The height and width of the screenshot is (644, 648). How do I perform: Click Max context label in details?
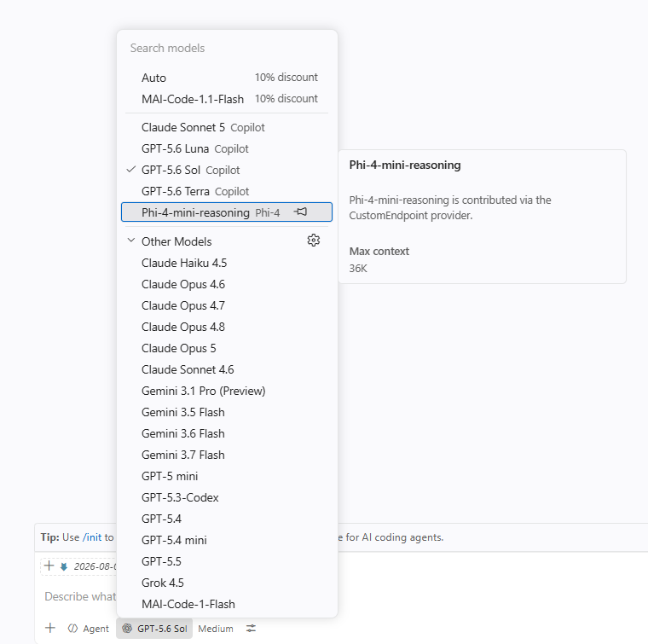coord(379,252)
